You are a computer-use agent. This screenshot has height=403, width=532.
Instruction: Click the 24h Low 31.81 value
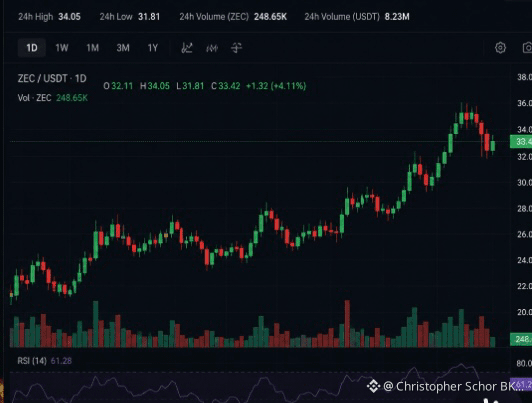pyautogui.click(x=130, y=17)
